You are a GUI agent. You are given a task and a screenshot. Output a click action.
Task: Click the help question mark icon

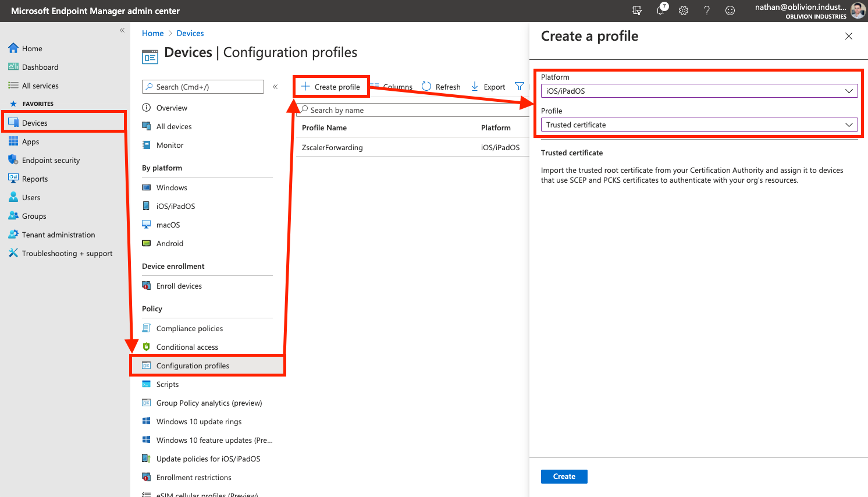(x=707, y=10)
